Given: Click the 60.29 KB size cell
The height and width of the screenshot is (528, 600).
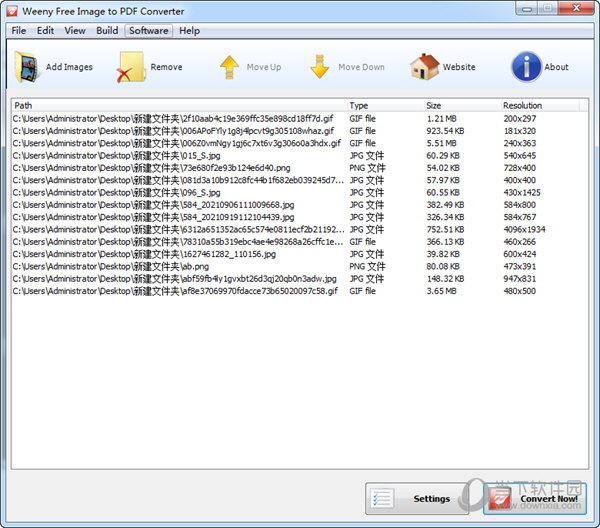Looking at the screenshot, I should pos(443,156).
